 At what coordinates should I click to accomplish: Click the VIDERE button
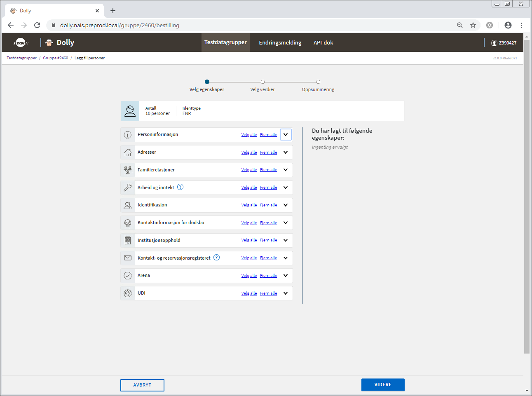click(x=383, y=384)
